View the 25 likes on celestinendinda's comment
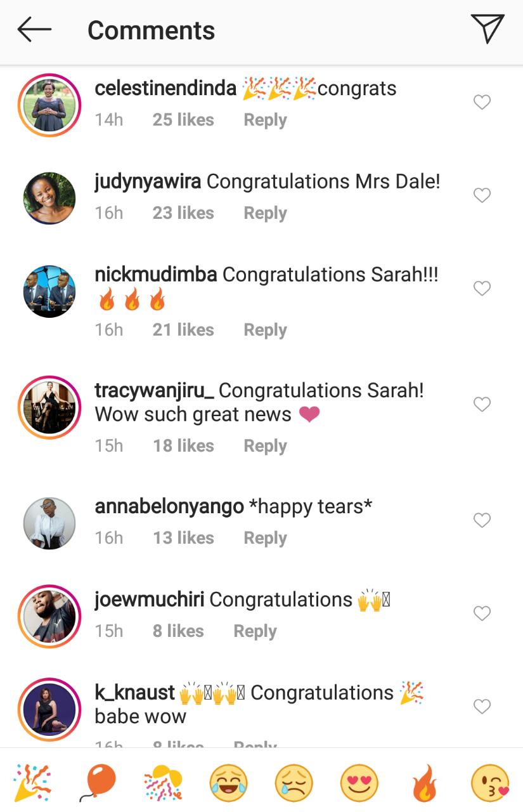523x812 pixels. 183,120
